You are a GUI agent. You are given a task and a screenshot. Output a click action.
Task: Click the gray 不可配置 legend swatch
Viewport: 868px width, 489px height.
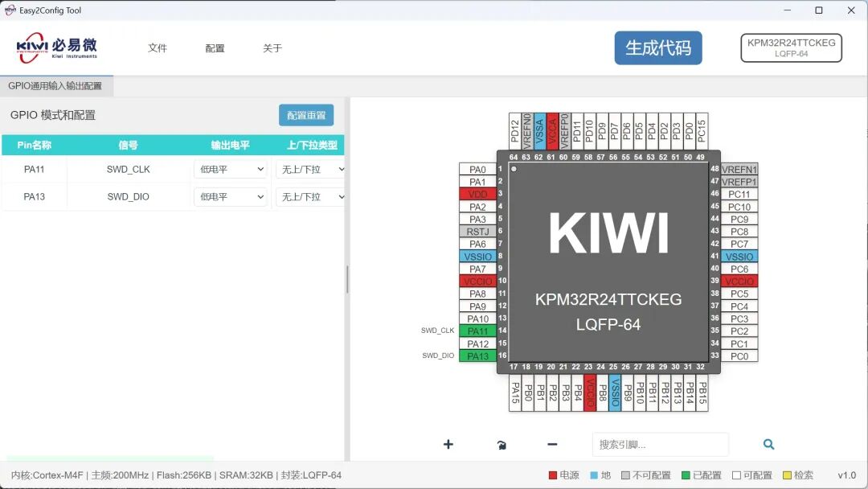625,475
